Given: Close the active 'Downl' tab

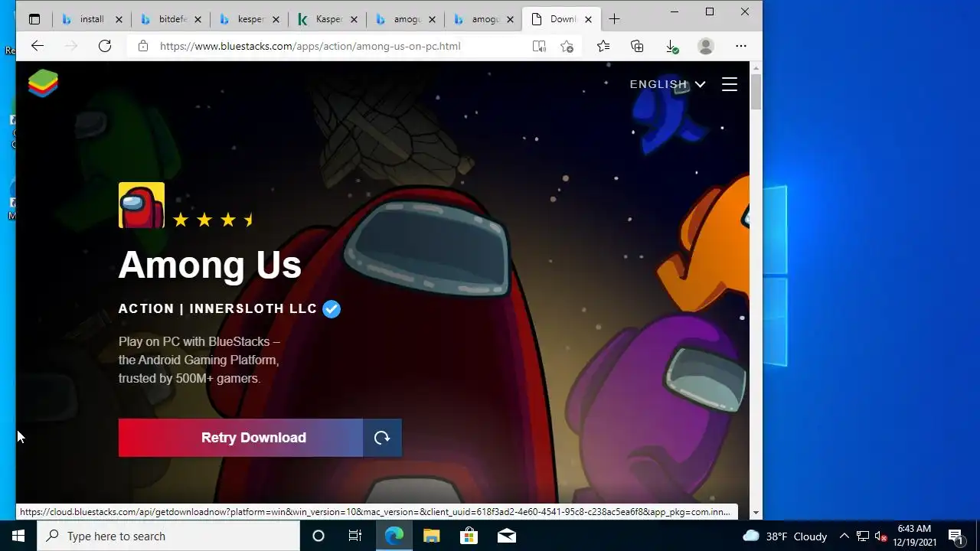Looking at the screenshot, I should 588,19.
